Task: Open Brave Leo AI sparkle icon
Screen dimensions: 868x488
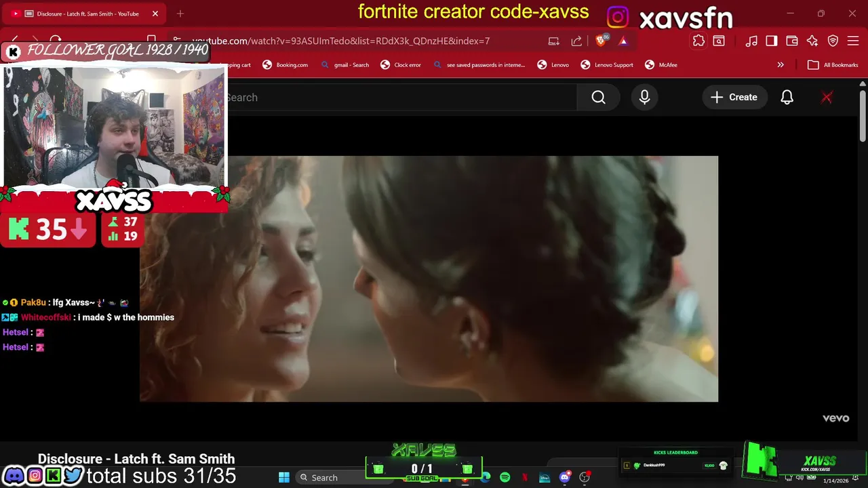Action: click(812, 41)
